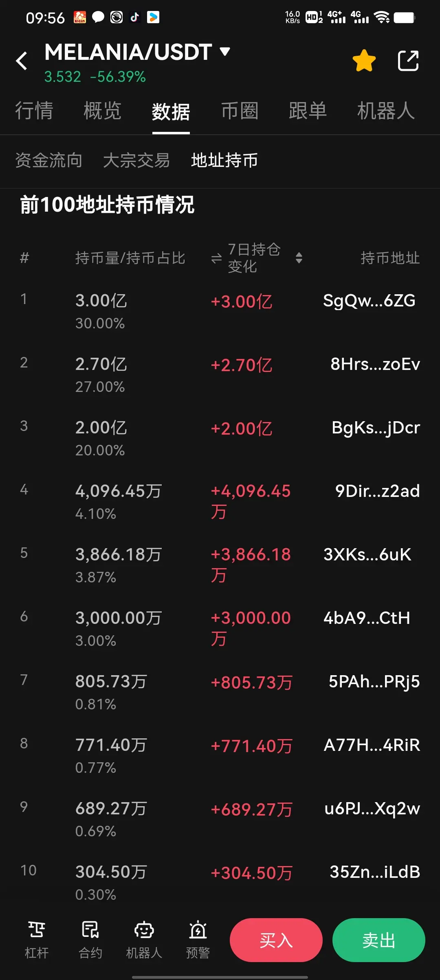Tap the red 买入 button
The width and height of the screenshot is (440, 980).
pyautogui.click(x=276, y=940)
